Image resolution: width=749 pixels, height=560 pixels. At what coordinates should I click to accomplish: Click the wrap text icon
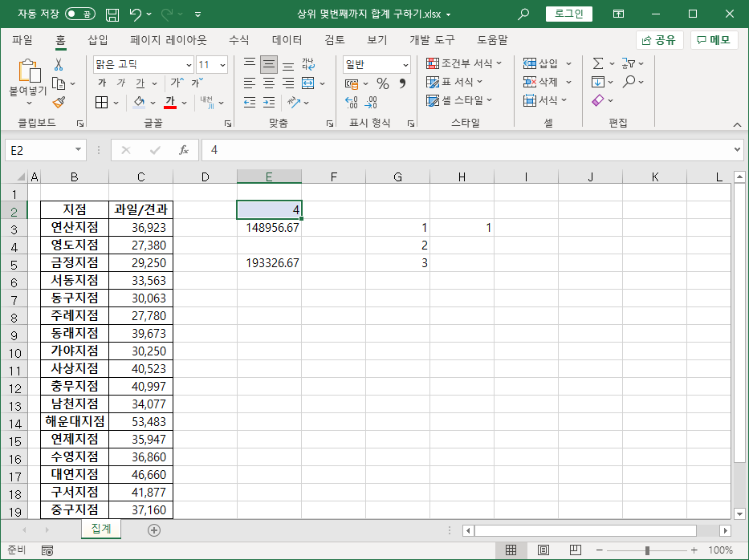click(308, 64)
